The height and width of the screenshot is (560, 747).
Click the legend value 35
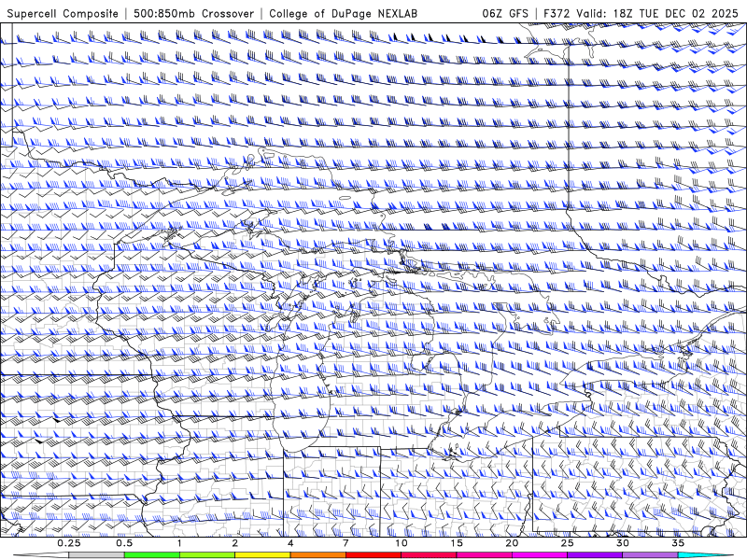click(678, 543)
